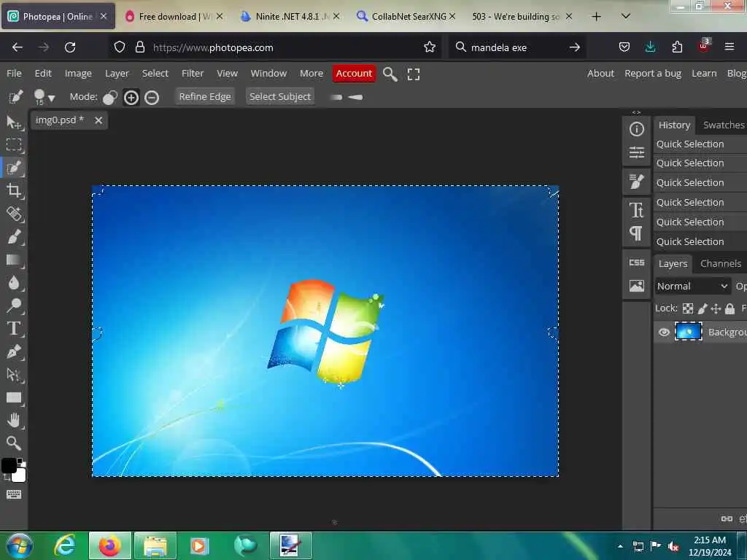The height and width of the screenshot is (560, 747).
Task: Open Firefox from the taskbar
Action: click(110, 545)
